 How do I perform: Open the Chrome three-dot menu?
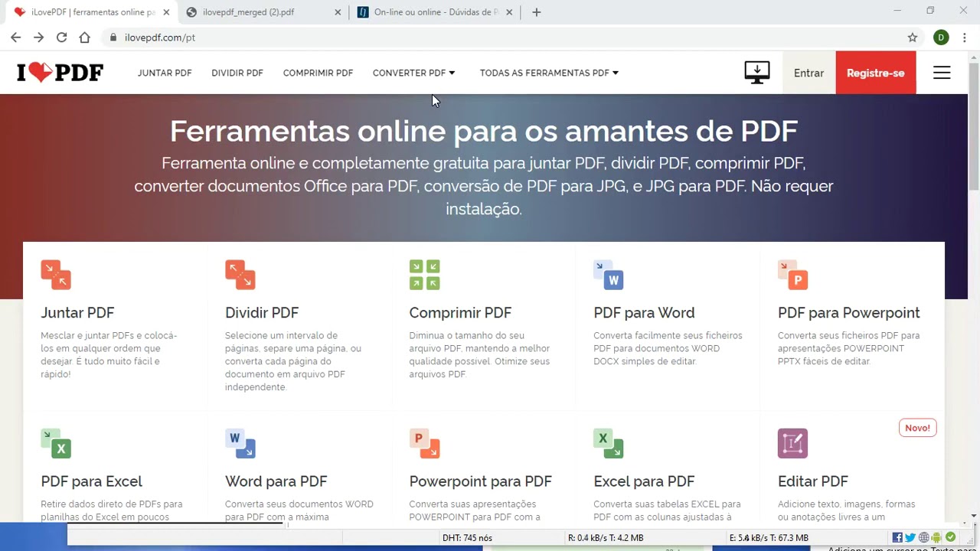964,37
